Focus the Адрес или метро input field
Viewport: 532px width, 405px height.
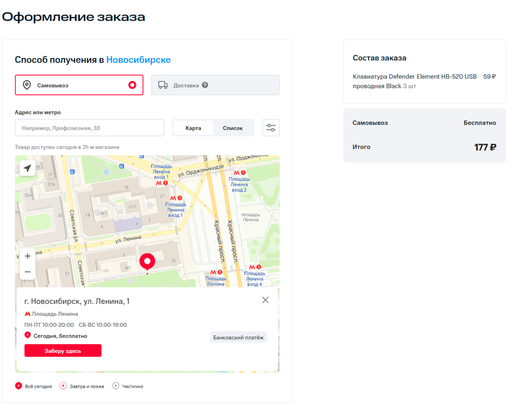[x=90, y=128]
